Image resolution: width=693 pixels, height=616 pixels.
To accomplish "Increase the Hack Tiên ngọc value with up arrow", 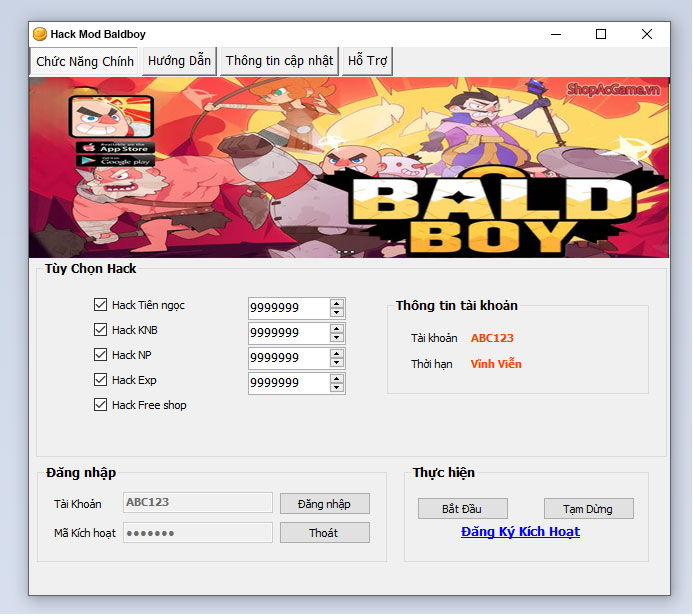I will (337, 304).
